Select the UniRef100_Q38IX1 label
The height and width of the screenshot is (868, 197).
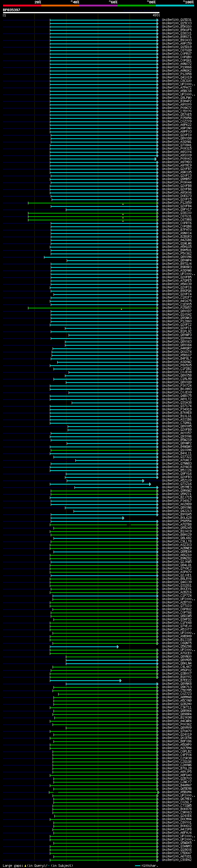coord(176,33)
